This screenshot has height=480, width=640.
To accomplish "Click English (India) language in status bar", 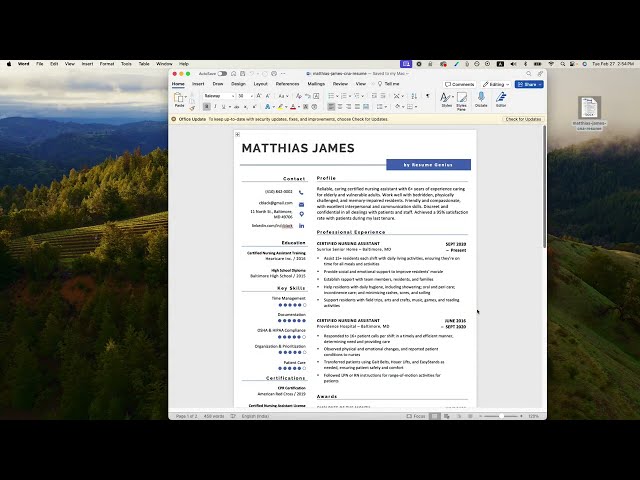I will pyautogui.click(x=255, y=416).
